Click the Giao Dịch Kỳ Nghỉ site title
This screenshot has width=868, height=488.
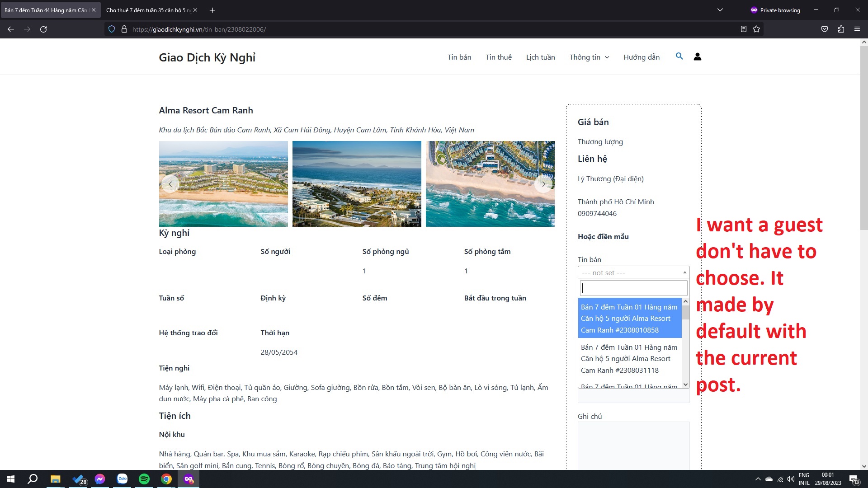207,57
